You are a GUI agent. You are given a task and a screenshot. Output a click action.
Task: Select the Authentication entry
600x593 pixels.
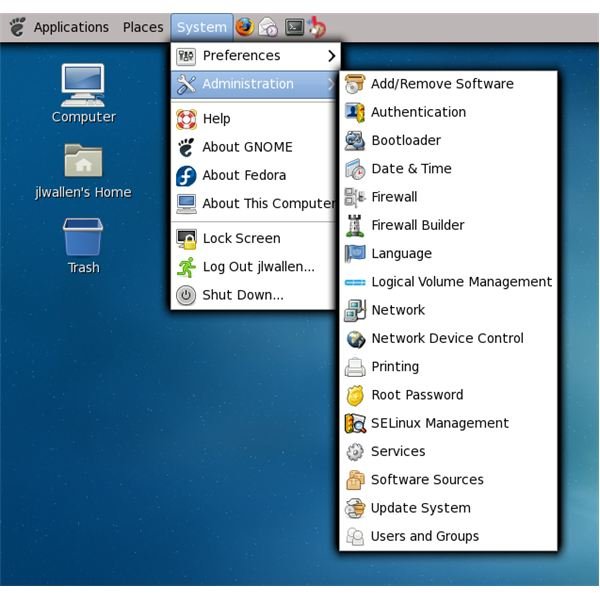click(448, 112)
